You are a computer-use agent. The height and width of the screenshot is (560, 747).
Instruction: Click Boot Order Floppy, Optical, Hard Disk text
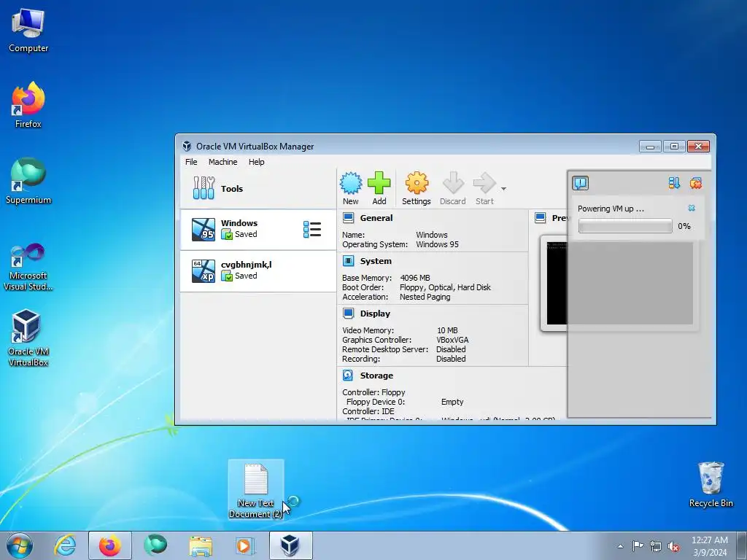[x=445, y=287]
